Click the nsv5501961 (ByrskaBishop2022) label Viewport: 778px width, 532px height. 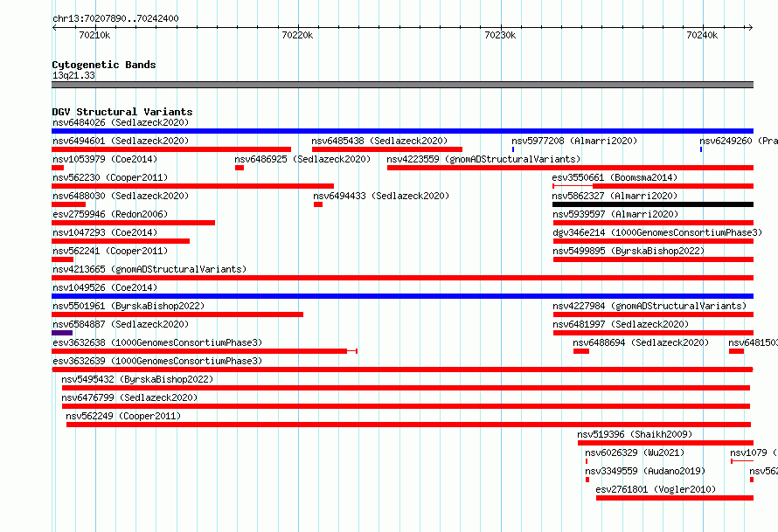[x=129, y=306]
